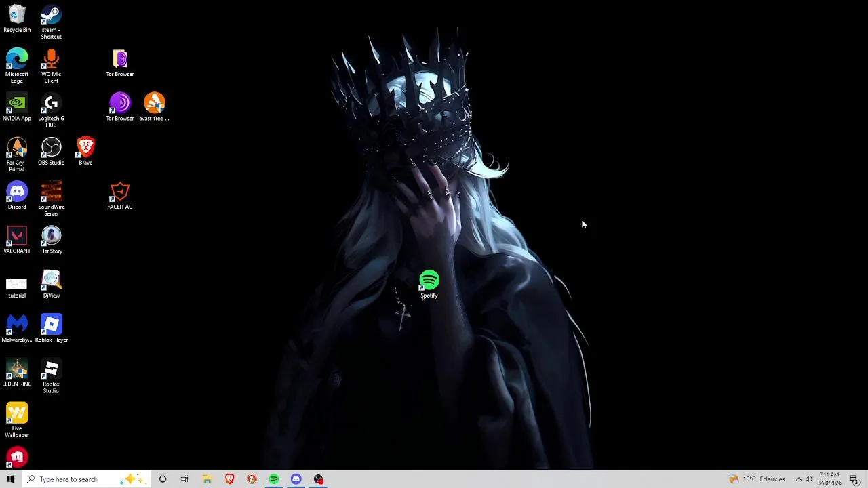This screenshot has height=488, width=868.
Task: Select the Roblox Studio desktop icon
Action: pos(51,376)
